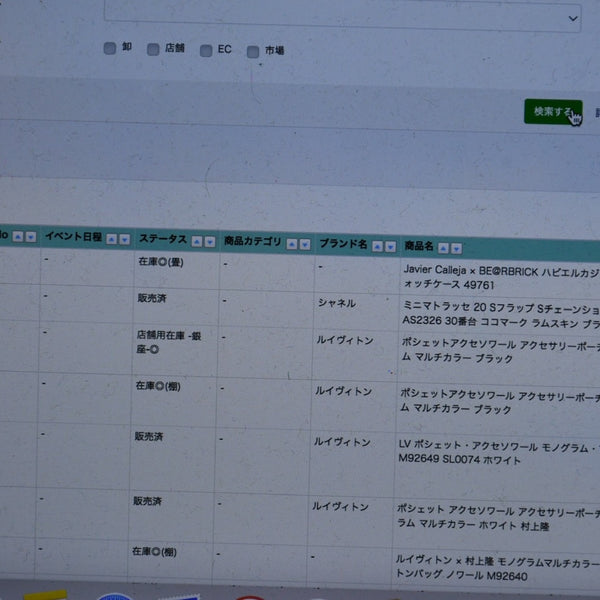Viewport: 600px width, 600px height.
Task: Click the ブランド名 column header
Action: (343, 244)
